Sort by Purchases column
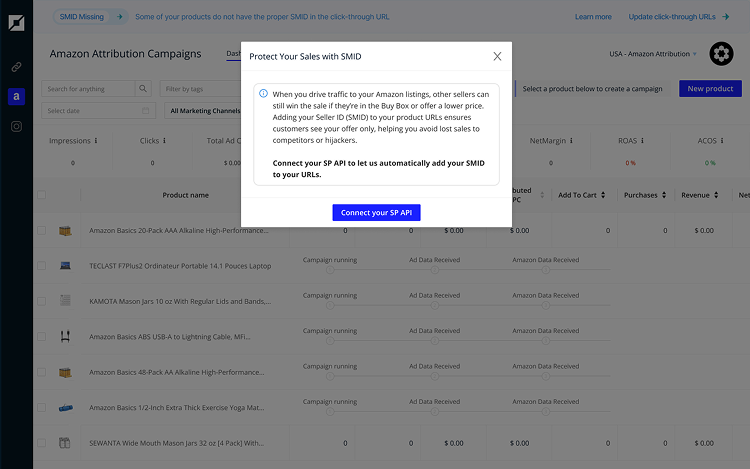This screenshot has width=750, height=469. click(x=664, y=195)
